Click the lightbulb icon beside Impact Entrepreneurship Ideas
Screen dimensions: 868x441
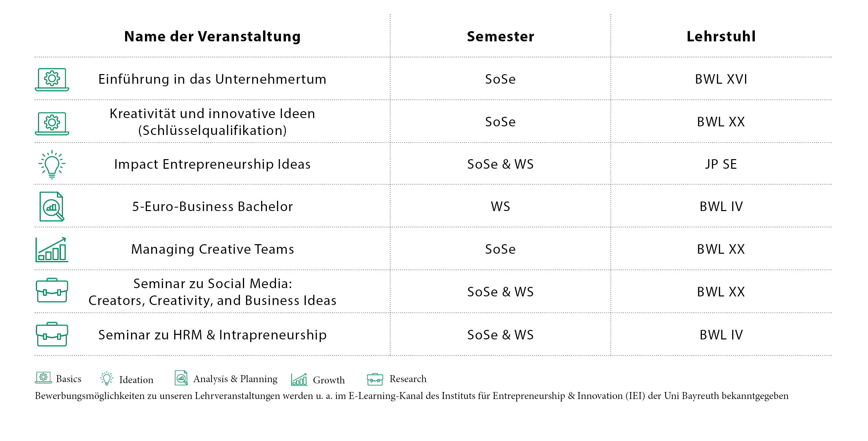[52, 164]
